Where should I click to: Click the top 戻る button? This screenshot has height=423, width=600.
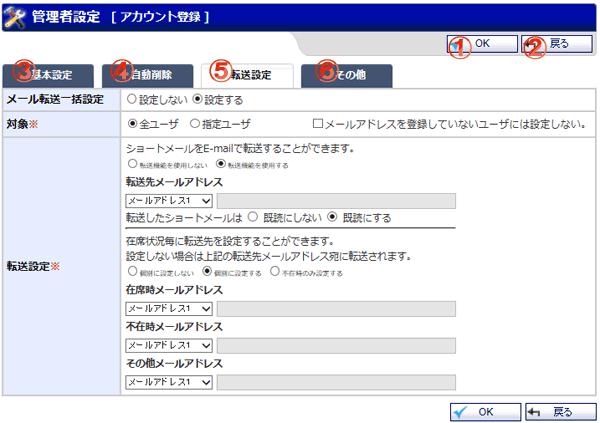click(557, 44)
